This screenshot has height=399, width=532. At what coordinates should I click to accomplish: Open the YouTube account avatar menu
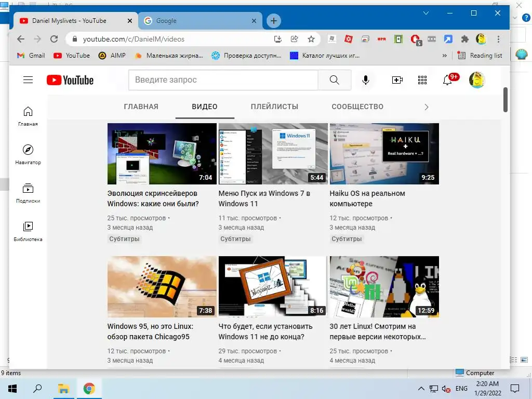click(x=477, y=80)
